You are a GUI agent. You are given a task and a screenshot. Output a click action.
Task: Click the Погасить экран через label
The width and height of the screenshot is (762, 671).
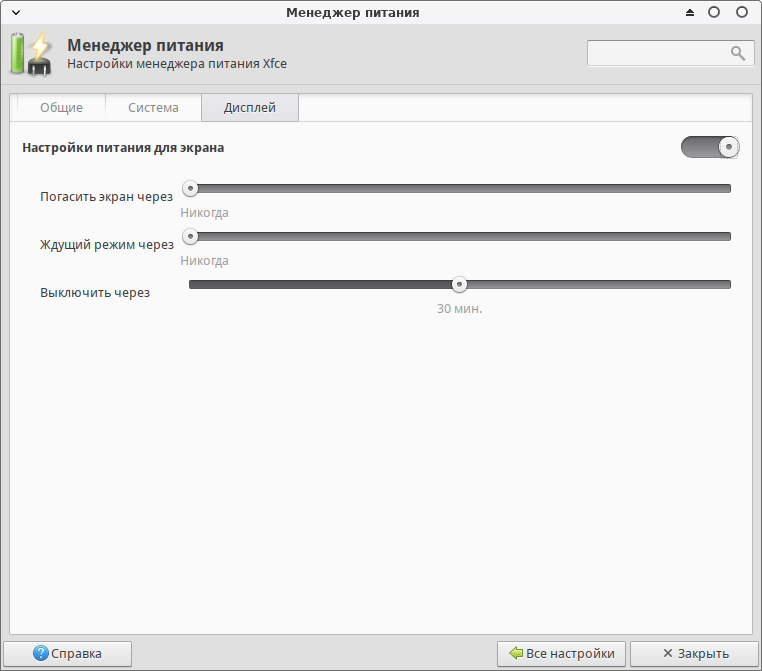tap(106, 196)
